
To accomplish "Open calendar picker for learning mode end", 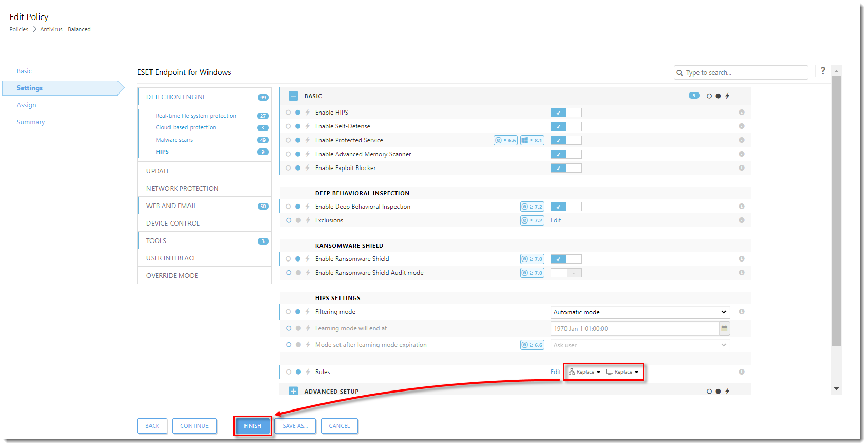I will pyautogui.click(x=724, y=329).
